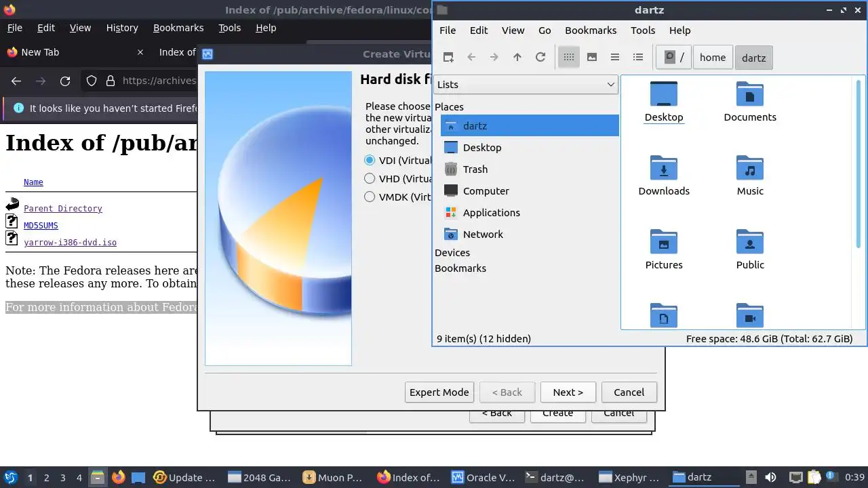
Task: Open the Bookmarks menu in file manager
Action: coord(591,30)
